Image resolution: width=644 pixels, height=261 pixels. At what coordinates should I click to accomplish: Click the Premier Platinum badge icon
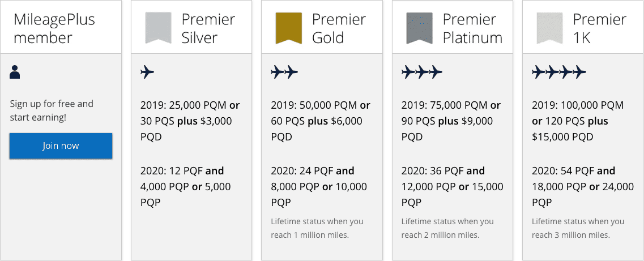419,28
